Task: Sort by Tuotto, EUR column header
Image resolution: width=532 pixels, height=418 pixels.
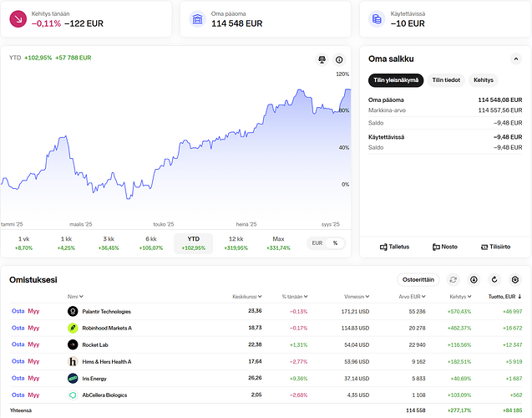Action: tap(504, 297)
